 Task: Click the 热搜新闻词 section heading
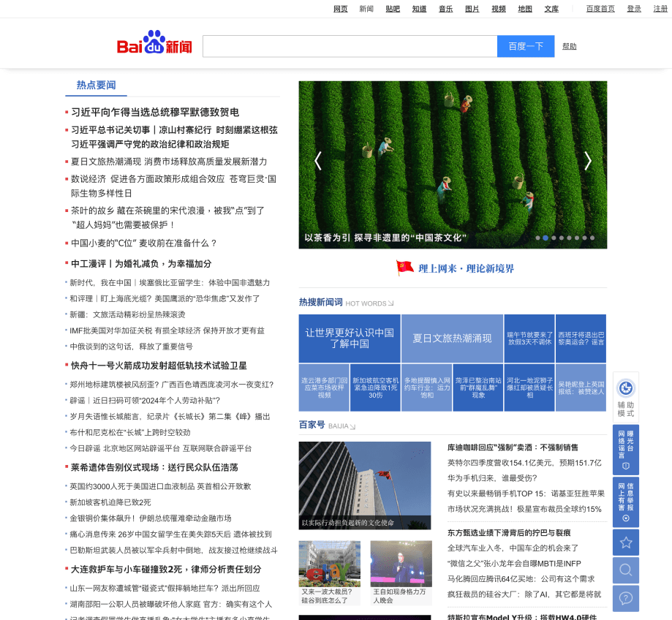pyautogui.click(x=320, y=302)
